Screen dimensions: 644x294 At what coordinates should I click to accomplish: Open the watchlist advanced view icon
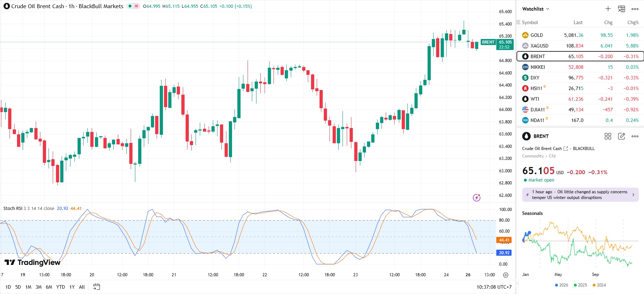[x=621, y=9]
